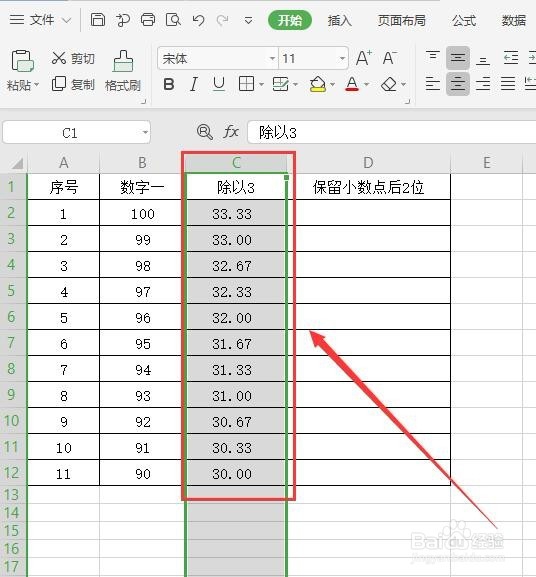This screenshot has height=577, width=536.
Task: Open the font name 宋体 dropdown
Action: click(x=272, y=59)
